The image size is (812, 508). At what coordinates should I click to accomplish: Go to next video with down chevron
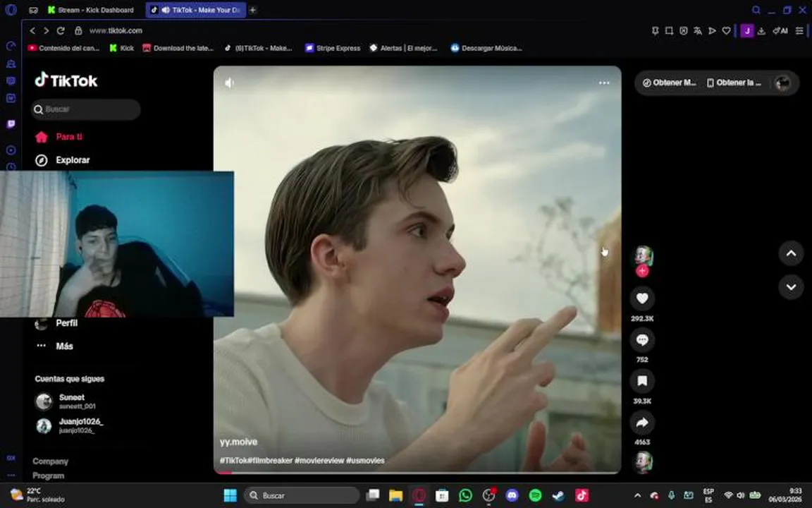pos(791,286)
